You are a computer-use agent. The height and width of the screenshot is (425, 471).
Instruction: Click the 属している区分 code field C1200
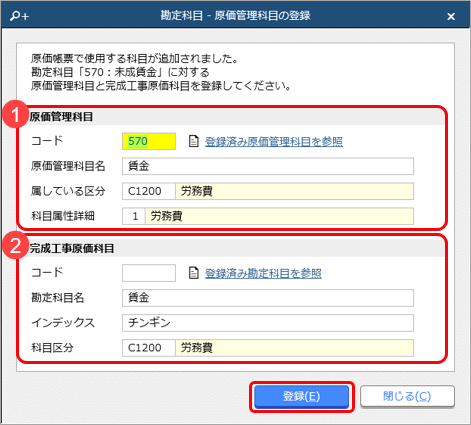pos(149,191)
